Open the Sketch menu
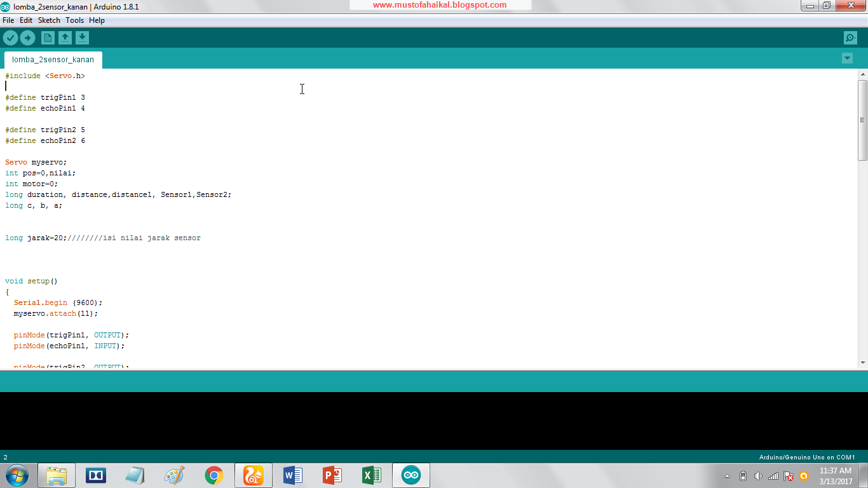Viewport: 868px width, 488px height. point(49,20)
